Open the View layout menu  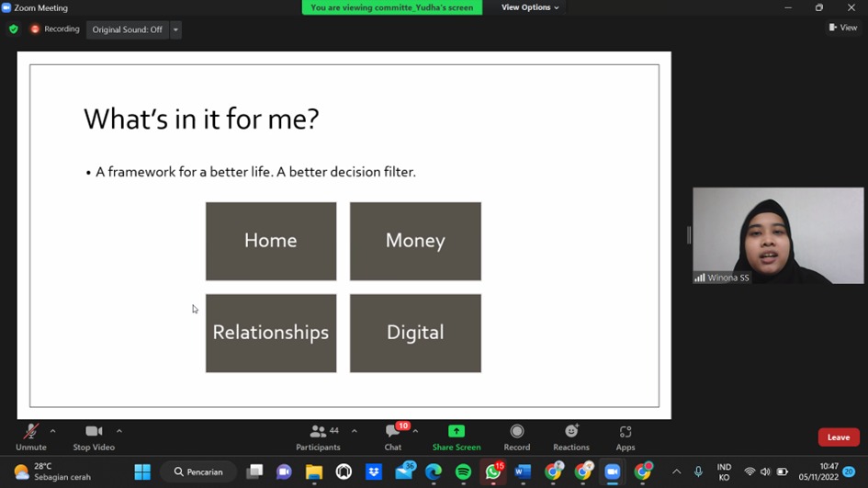tap(842, 28)
